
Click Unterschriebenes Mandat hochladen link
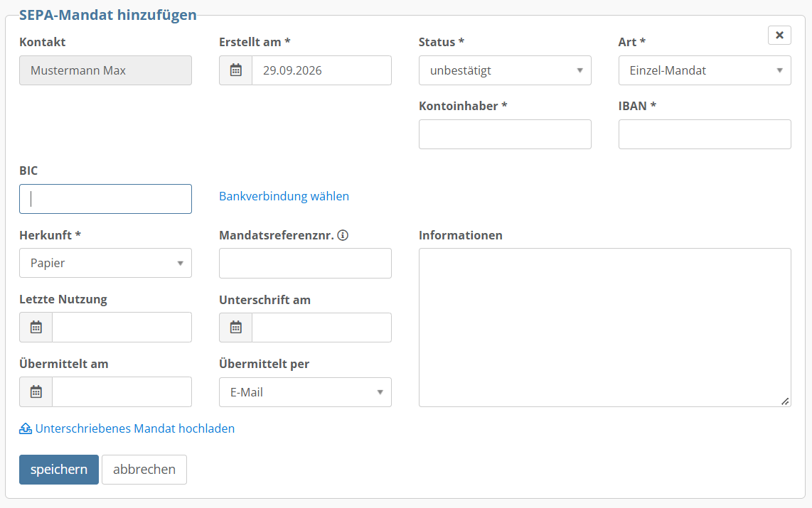[134, 428]
